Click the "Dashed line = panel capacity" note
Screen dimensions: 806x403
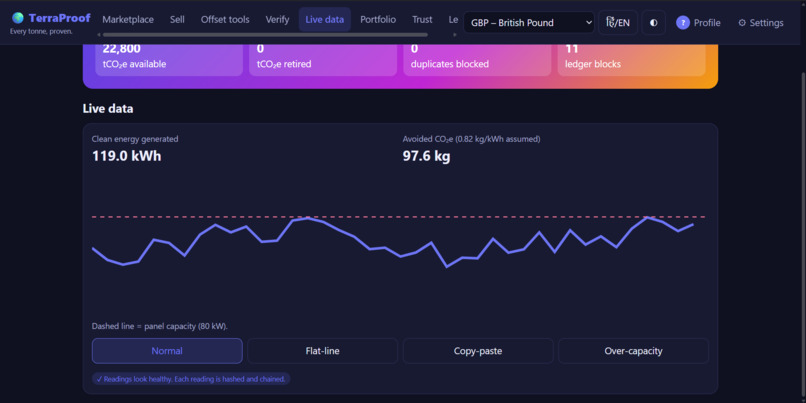(160, 326)
